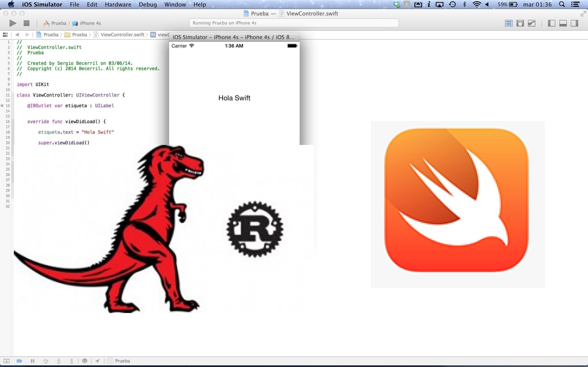Switch to the Assistant editor
The image size is (588, 367).
tap(520, 23)
